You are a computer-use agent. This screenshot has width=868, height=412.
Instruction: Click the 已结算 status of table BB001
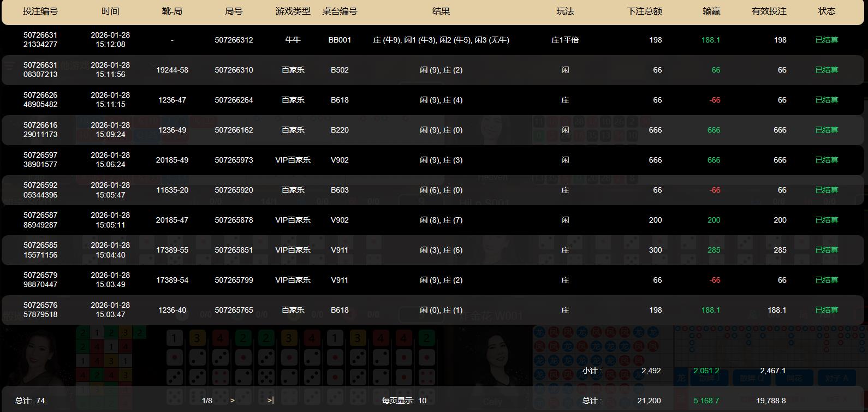pos(827,40)
